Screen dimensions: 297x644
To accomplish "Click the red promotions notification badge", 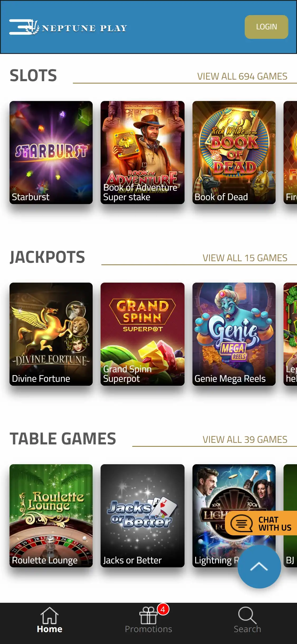I will [x=163, y=609].
